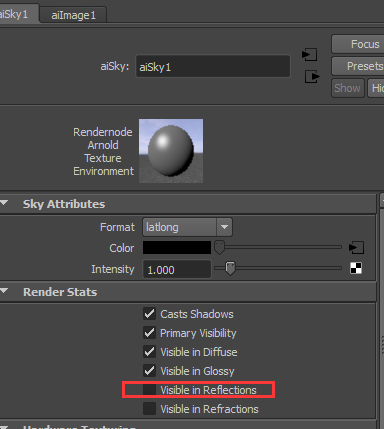The height and width of the screenshot is (429, 384).
Task: Open the Format latlong dropdown
Action: click(187, 227)
